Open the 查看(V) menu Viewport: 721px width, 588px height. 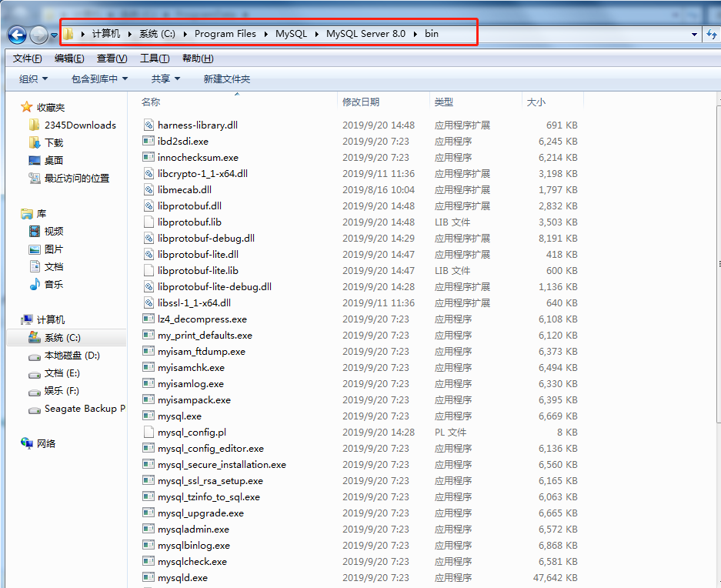tap(112, 58)
